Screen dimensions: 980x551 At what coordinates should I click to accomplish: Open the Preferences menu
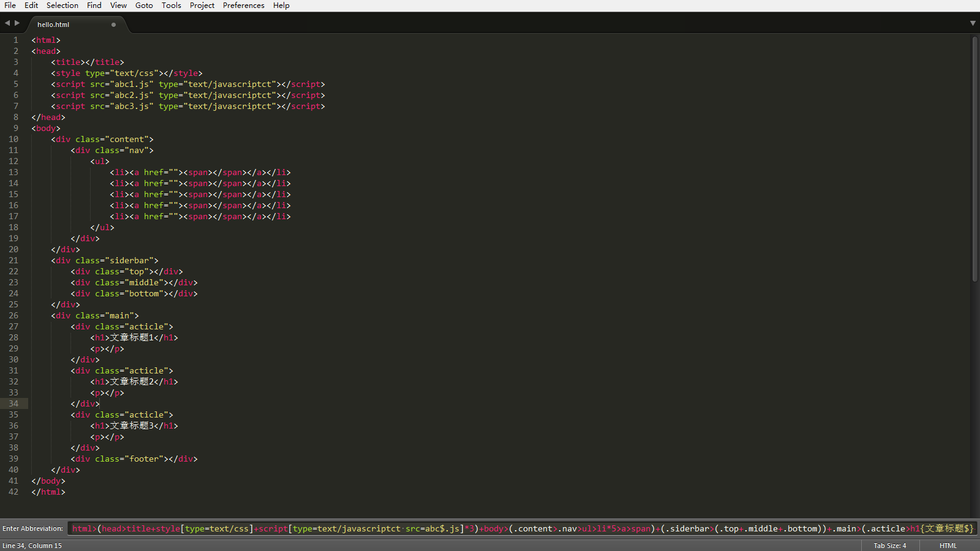[244, 6]
